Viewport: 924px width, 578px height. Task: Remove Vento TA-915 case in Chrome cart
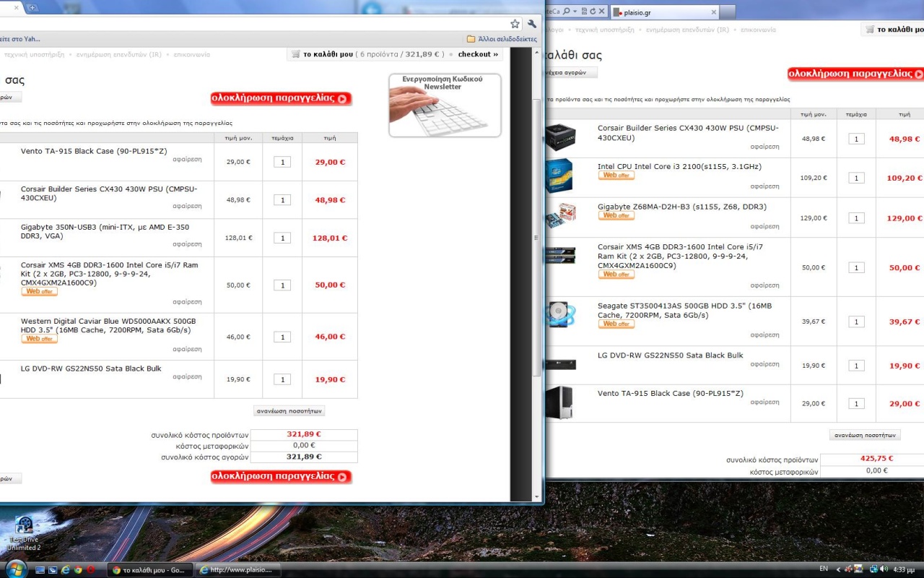click(187, 159)
